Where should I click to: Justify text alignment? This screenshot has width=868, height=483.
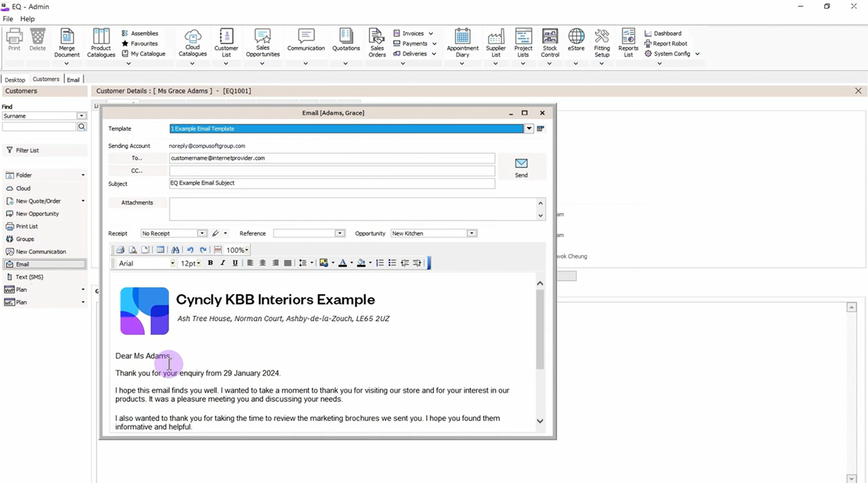click(288, 263)
